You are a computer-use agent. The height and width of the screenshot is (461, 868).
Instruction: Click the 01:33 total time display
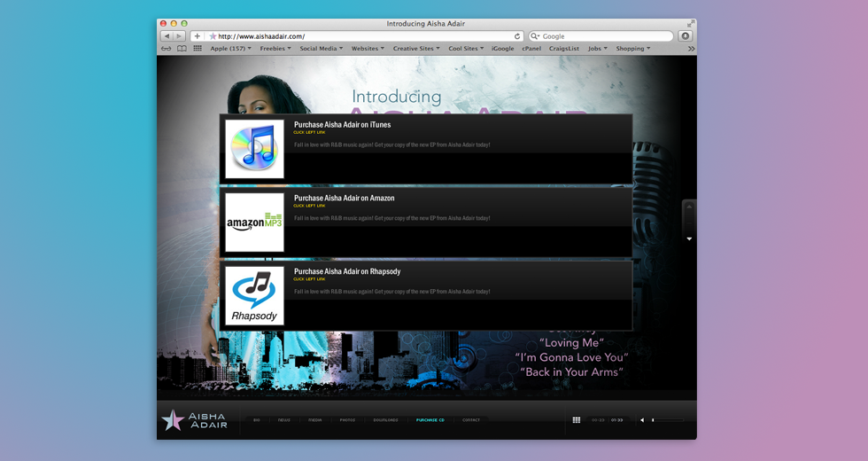(x=616, y=420)
